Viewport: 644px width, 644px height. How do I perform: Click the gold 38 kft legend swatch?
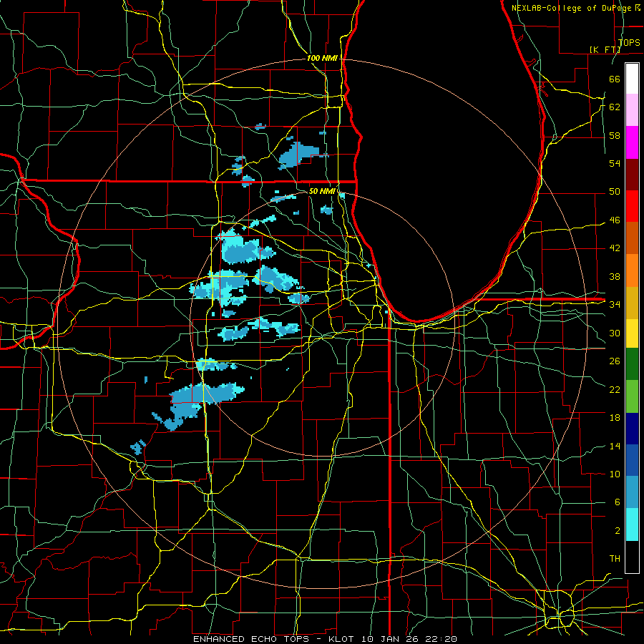pyautogui.click(x=632, y=303)
